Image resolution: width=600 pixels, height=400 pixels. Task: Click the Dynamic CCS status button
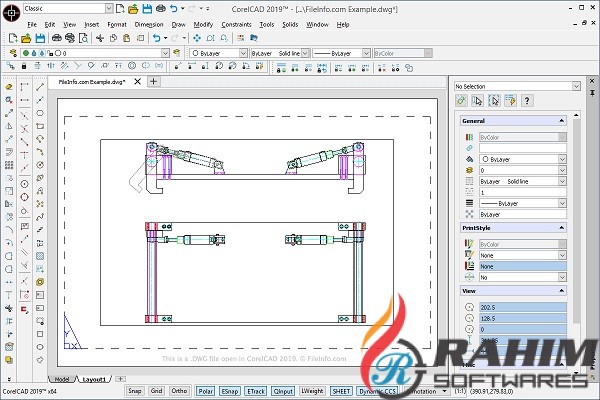(x=377, y=391)
